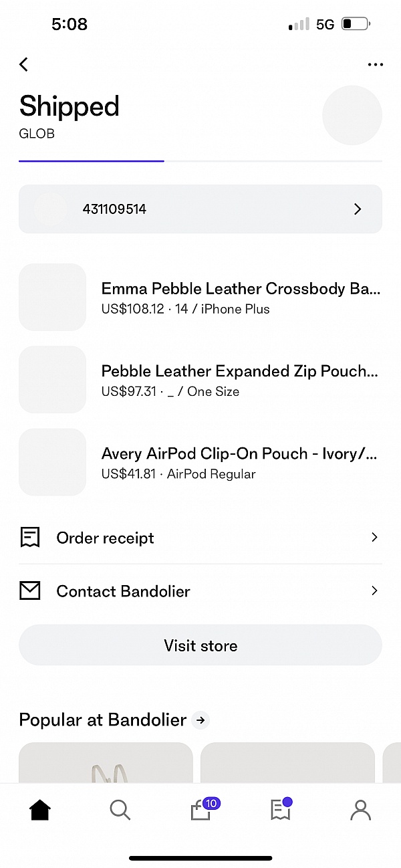Select the search icon in bottom bar

(120, 810)
